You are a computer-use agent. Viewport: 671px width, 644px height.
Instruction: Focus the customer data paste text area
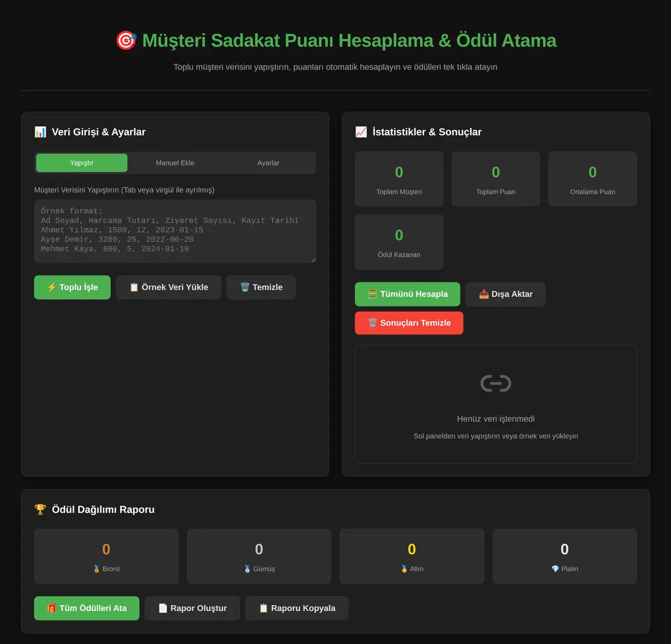175,231
